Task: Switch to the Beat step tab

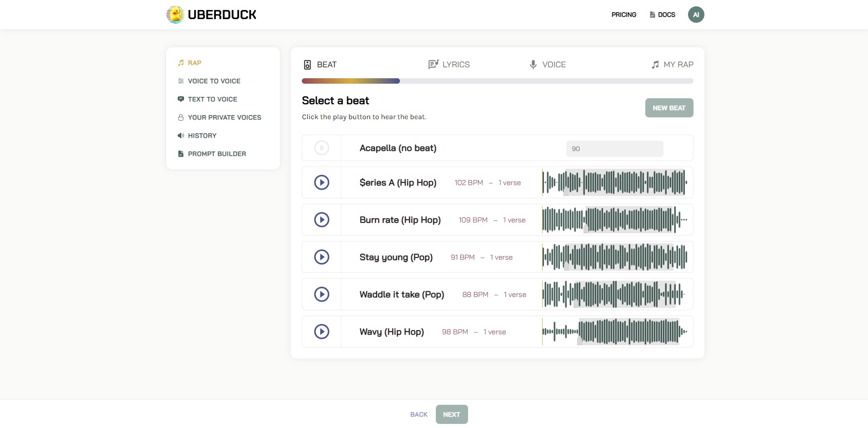Action: [320, 65]
